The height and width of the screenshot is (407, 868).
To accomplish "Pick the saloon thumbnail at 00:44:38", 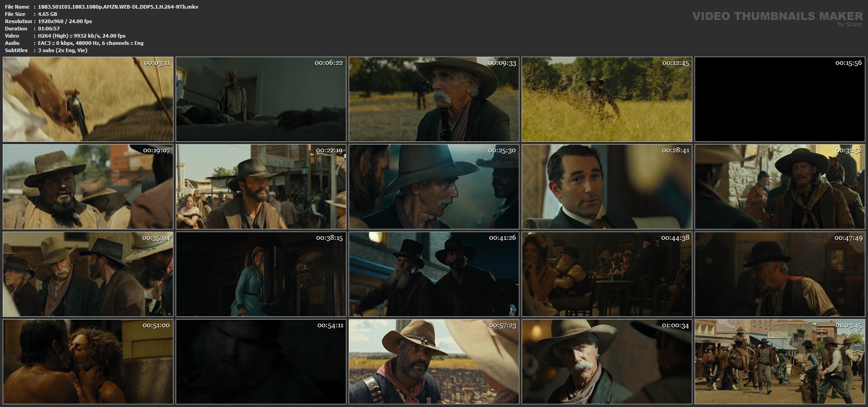I will pyautogui.click(x=607, y=274).
